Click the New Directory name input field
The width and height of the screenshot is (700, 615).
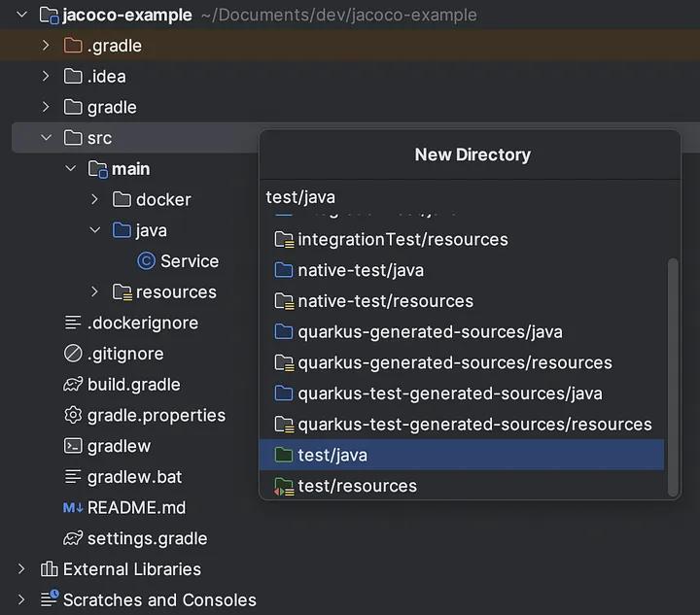(x=470, y=197)
